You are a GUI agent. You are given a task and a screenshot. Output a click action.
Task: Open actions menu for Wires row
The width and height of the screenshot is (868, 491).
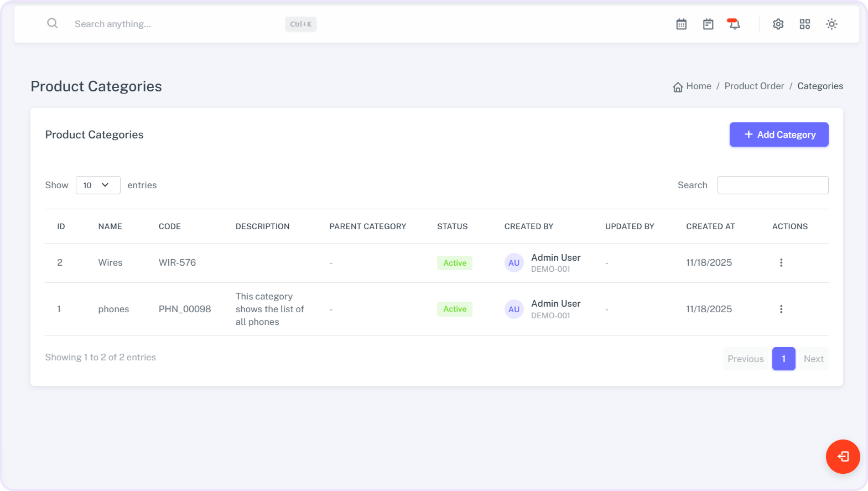click(781, 263)
